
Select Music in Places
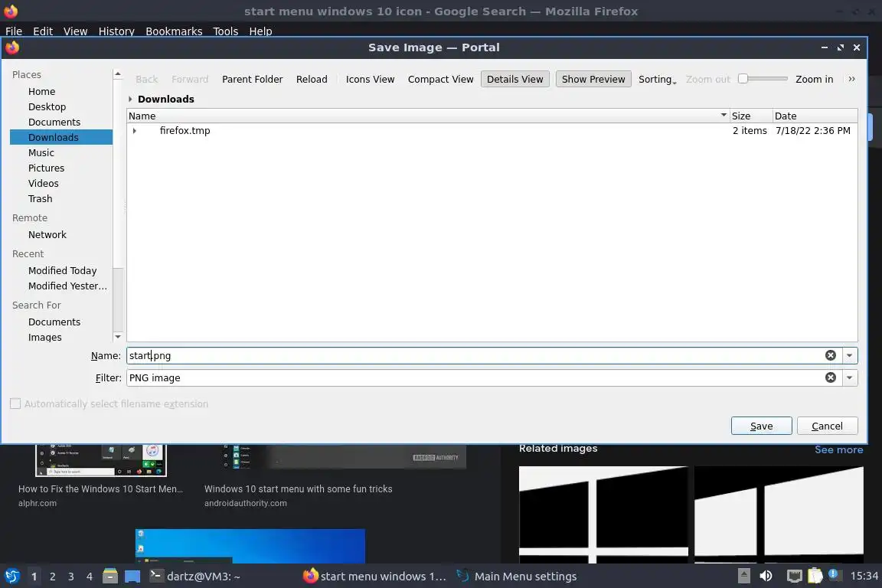41,152
